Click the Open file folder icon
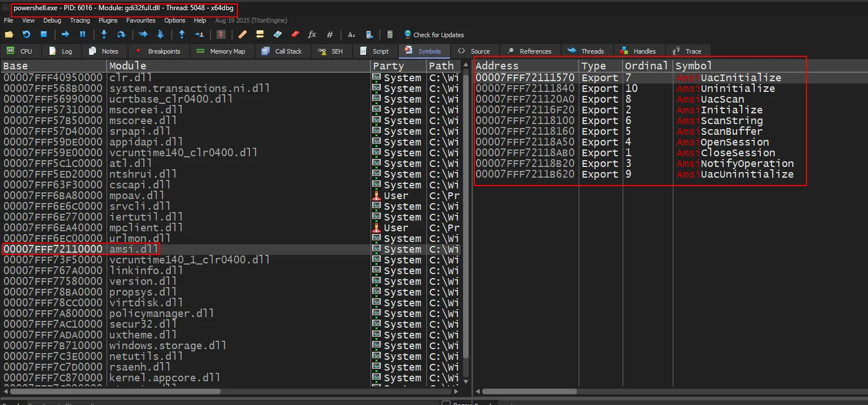 (9, 34)
